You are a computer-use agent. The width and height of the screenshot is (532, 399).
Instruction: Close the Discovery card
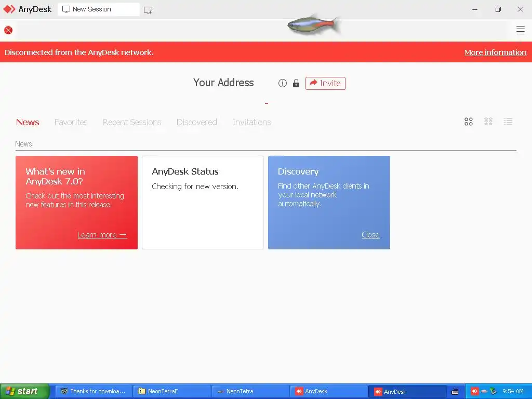tap(370, 235)
